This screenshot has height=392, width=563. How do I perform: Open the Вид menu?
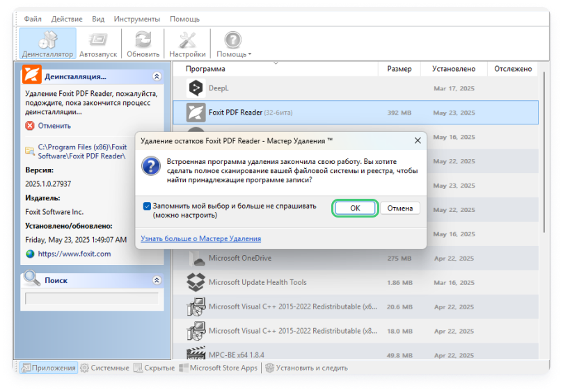[98, 19]
